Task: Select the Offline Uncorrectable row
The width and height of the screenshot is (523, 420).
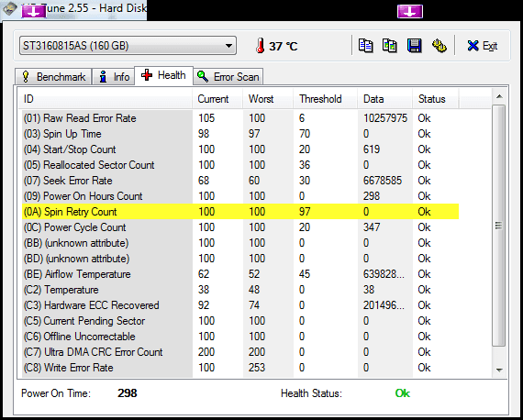Action: [240, 337]
